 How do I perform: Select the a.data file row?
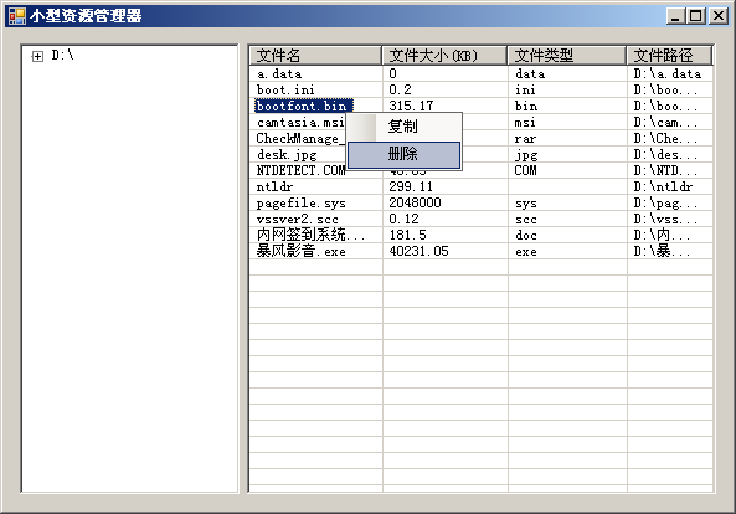[x=279, y=73]
